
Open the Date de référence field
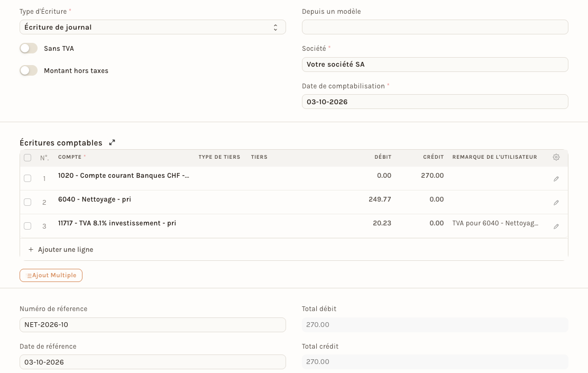[153, 362]
